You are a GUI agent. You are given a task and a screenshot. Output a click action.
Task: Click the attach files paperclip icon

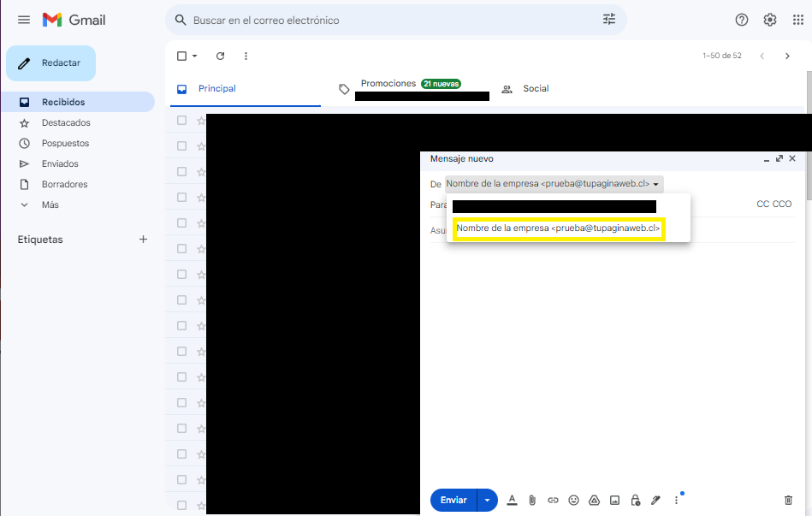pyautogui.click(x=532, y=500)
